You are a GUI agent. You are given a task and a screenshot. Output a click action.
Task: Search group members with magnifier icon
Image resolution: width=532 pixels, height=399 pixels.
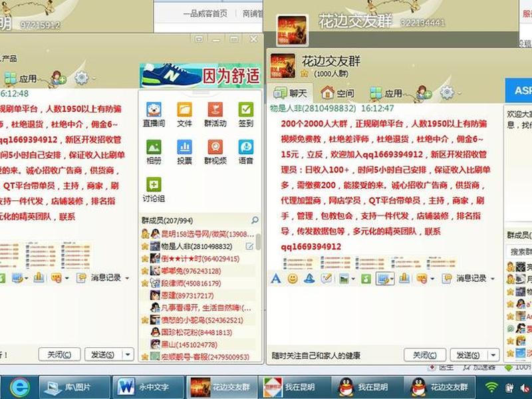[x=255, y=221]
